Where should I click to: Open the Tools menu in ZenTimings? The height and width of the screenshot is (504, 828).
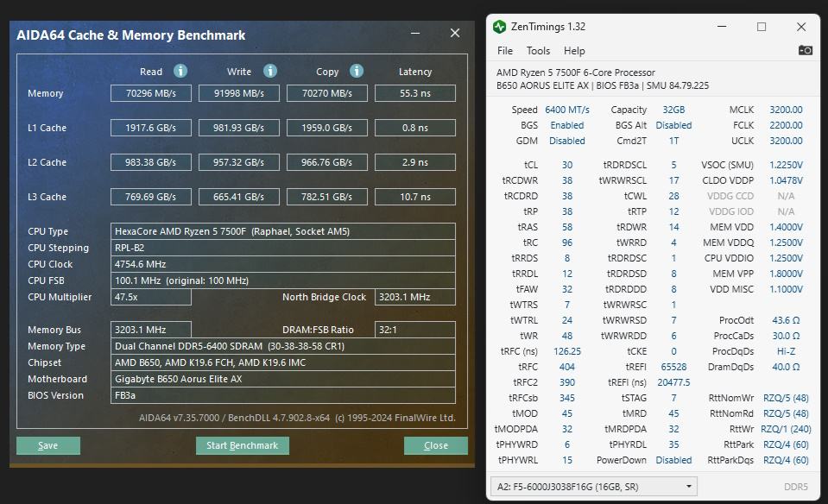pos(538,51)
